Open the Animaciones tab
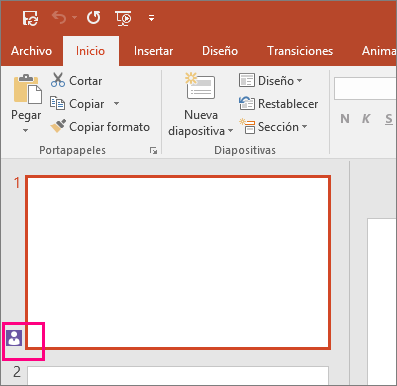This screenshot has width=397, height=386. tap(379, 51)
